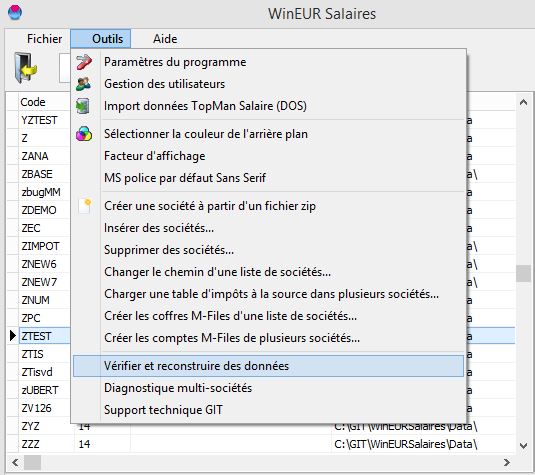The width and height of the screenshot is (535, 475).
Task: Click the import icon beside Import données TopMan
Action: [83, 106]
